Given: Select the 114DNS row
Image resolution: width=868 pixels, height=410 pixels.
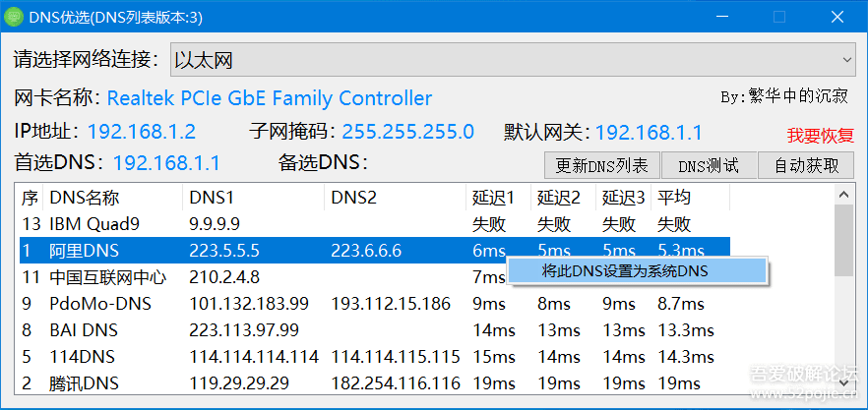Looking at the screenshot, I should click(375, 357).
